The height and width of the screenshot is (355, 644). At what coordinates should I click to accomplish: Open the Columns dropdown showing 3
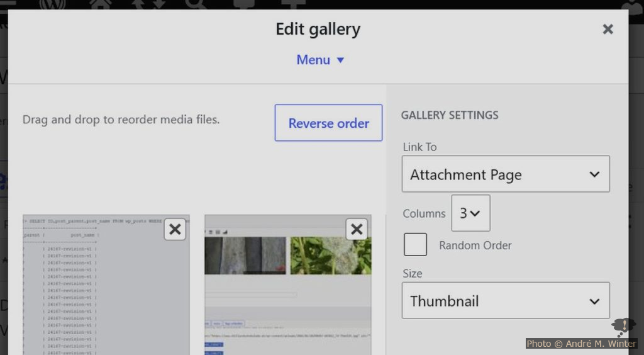[x=470, y=213]
